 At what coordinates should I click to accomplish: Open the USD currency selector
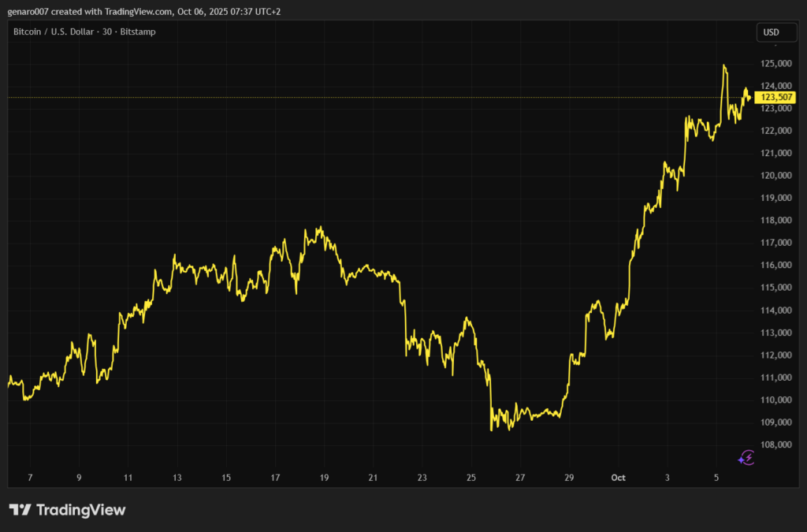click(771, 32)
